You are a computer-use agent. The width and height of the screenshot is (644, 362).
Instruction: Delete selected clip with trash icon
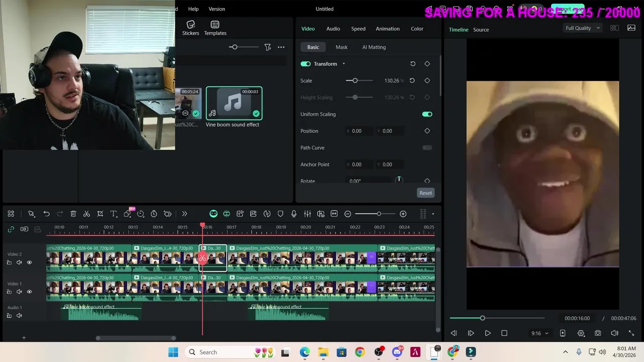coord(73,214)
